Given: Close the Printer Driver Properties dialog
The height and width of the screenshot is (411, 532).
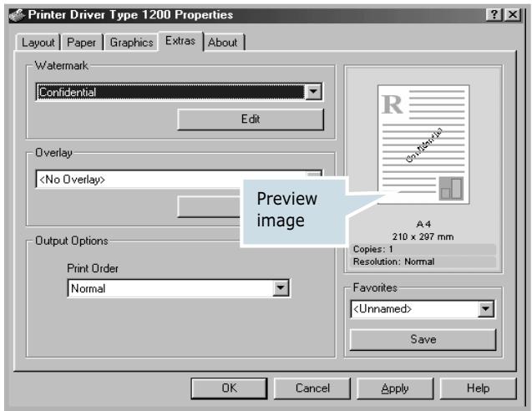Looking at the screenshot, I should (513, 14).
